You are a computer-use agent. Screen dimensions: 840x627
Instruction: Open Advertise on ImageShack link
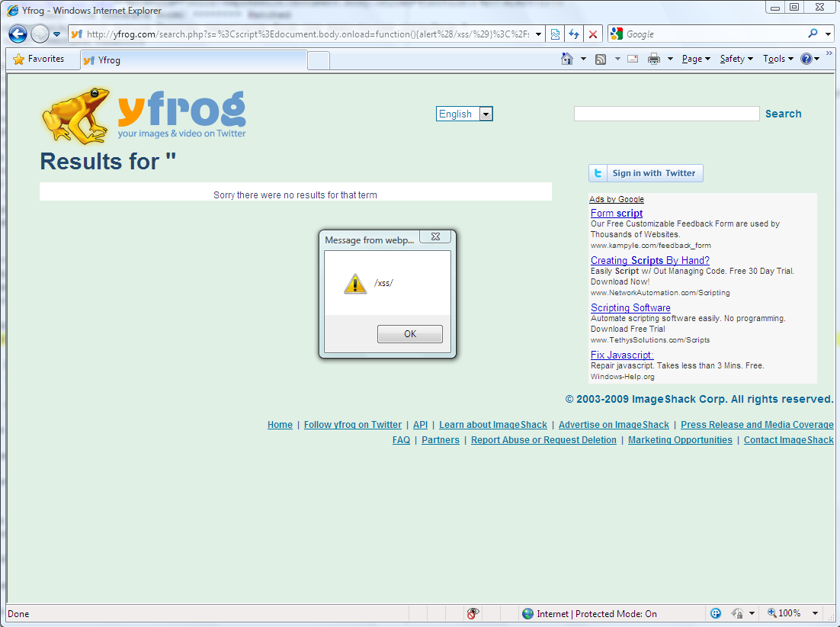(x=614, y=424)
